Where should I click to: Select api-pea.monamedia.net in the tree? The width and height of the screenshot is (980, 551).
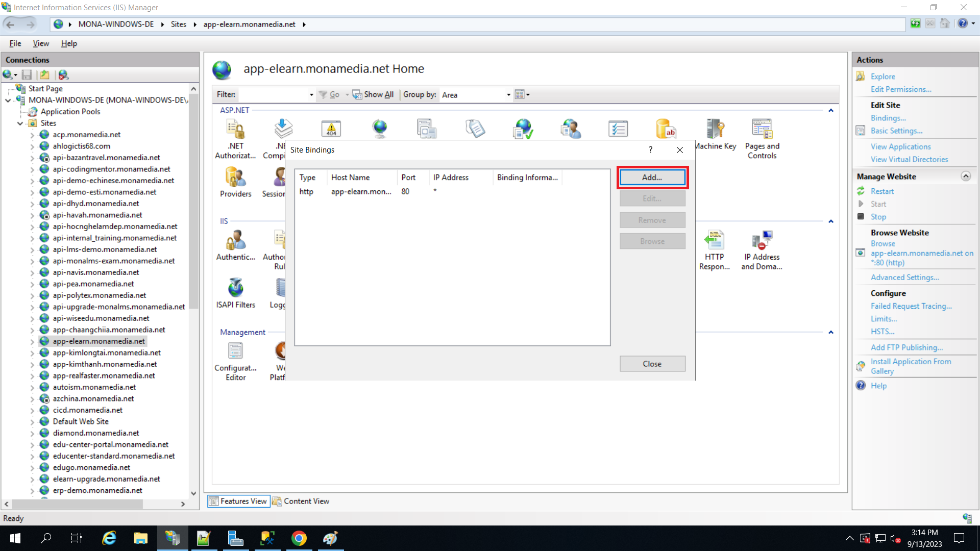click(93, 284)
